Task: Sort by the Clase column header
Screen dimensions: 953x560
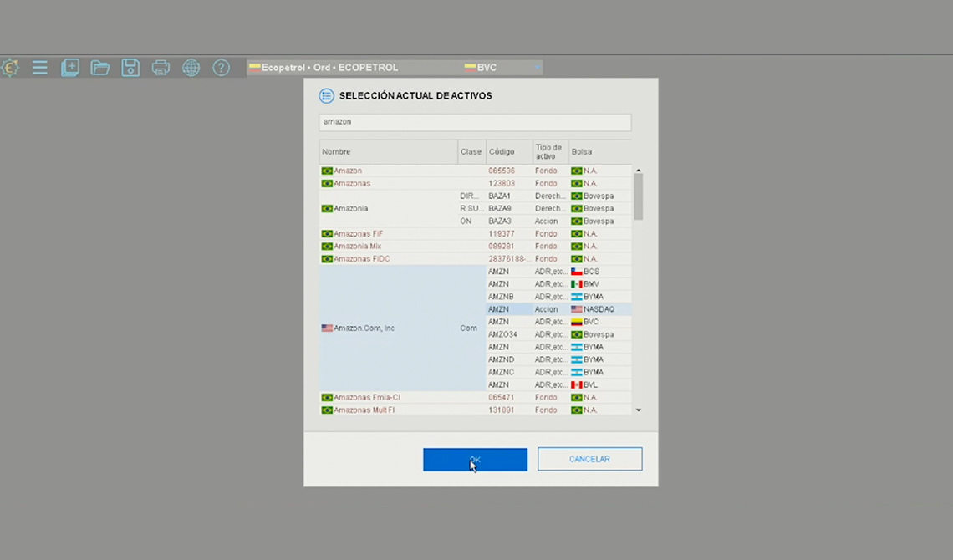Action: click(471, 152)
